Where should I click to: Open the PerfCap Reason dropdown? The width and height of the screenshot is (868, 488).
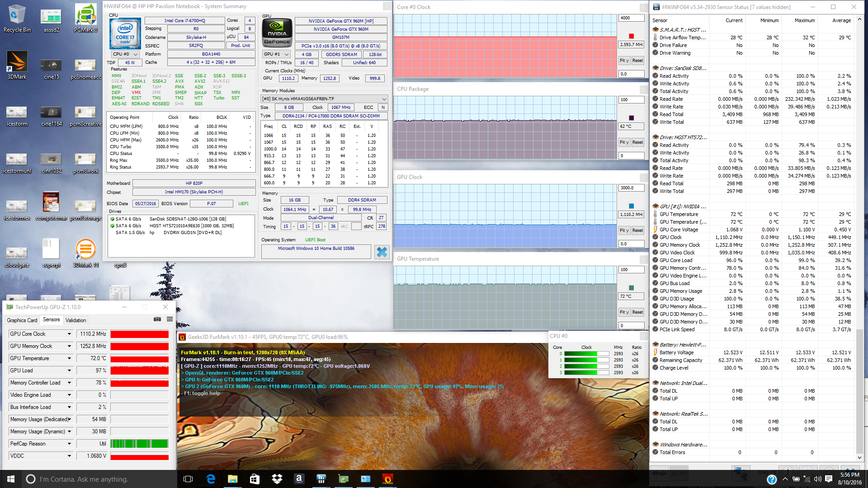pyautogui.click(x=69, y=444)
